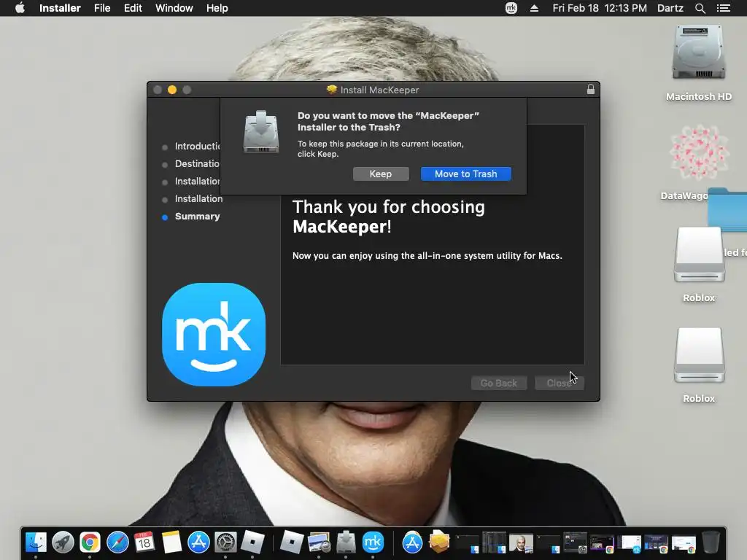Click the Installer app icon in the Dock
This screenshot has height=560, width=747.
tap(346, 542)
